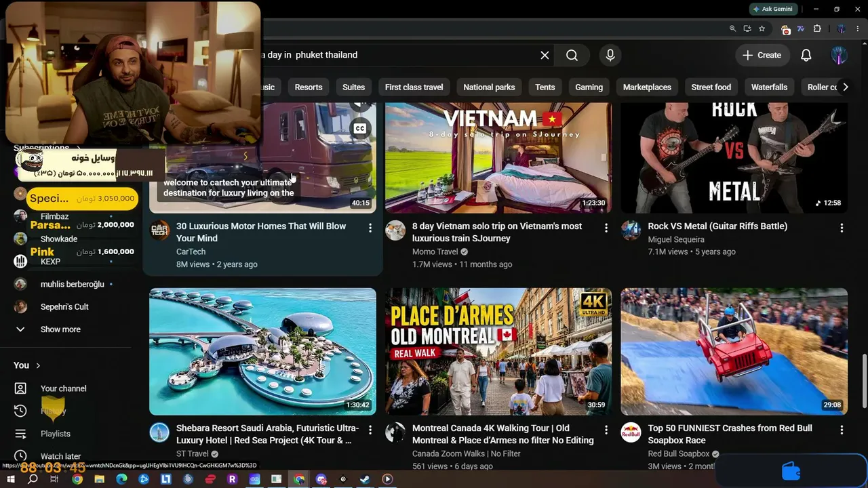Open YouTube notifications bell
The width and height of the screenshot is (868, 488).
pyautogui.click(x=806, y=55)
